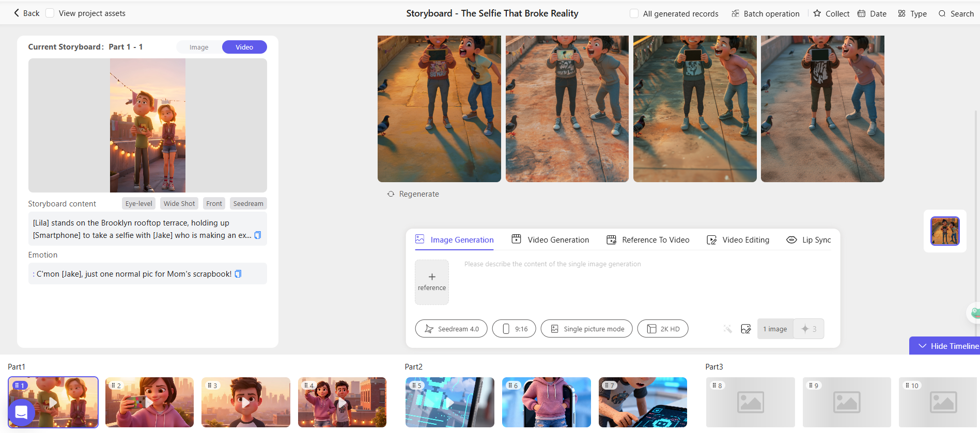
Task: Switch storyboard preview to Image
Action: click(199, 47)
